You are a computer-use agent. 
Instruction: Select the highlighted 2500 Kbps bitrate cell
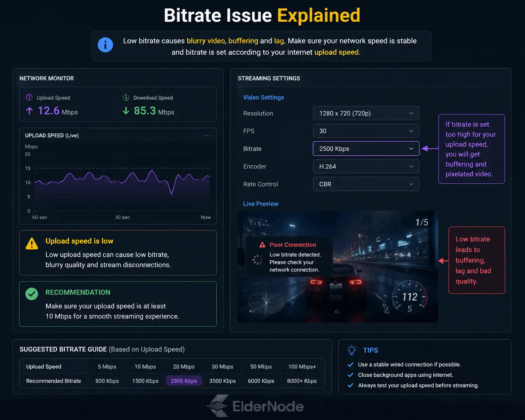[x=184, y=381]
